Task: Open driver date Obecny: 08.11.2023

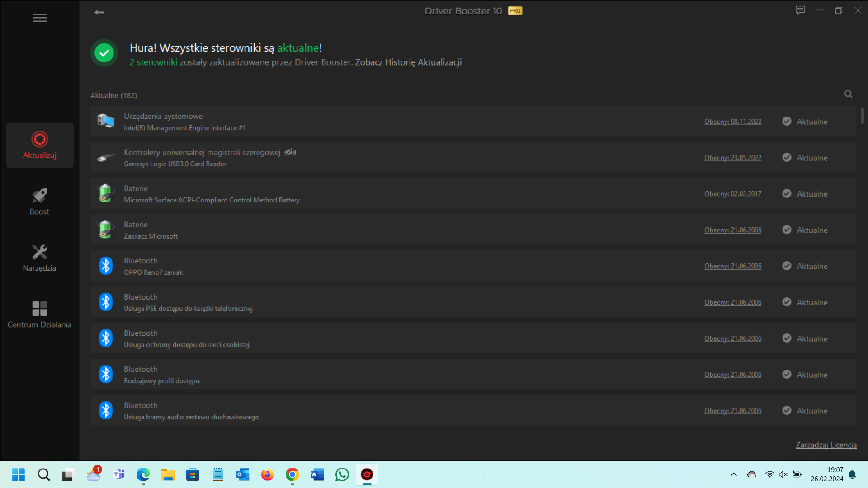Action: coord(732,122)
